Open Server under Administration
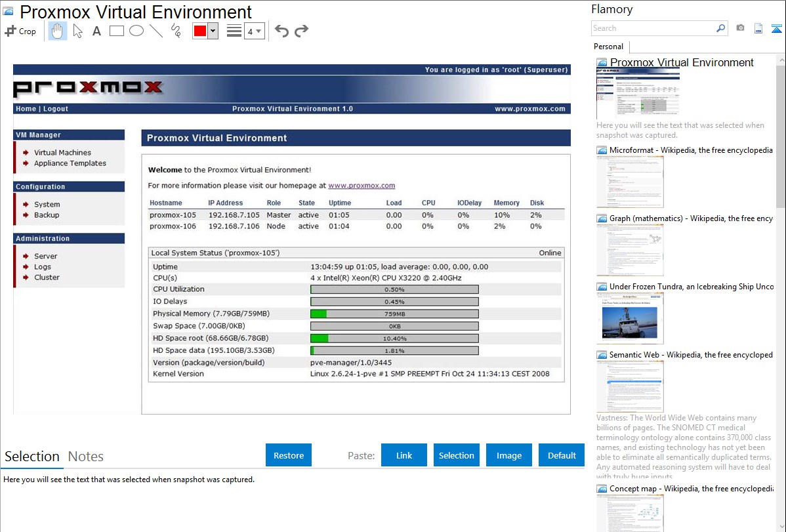The image size is (786, 532). (46, 256)
